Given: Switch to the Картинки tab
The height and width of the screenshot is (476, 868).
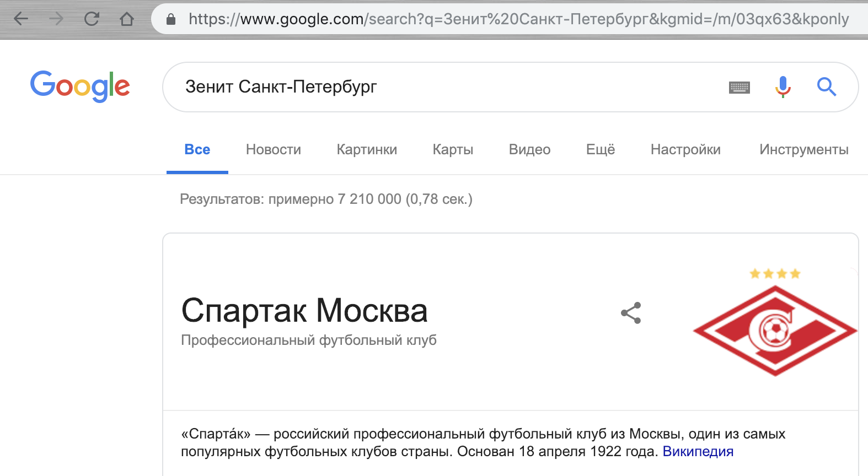Looking at the screenshot, I should click(x=366, y=149).
